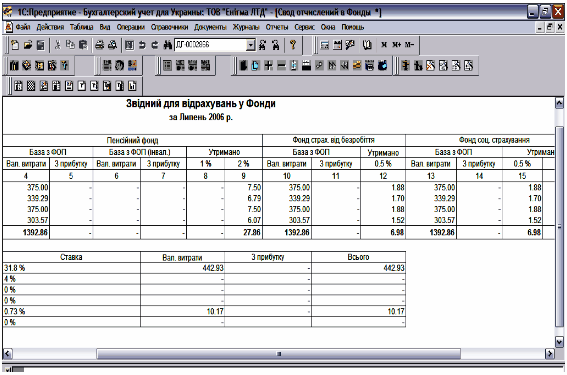Click the minus sign toolbar icon
This screenshot has height=375, width=567.
[281, 65]
